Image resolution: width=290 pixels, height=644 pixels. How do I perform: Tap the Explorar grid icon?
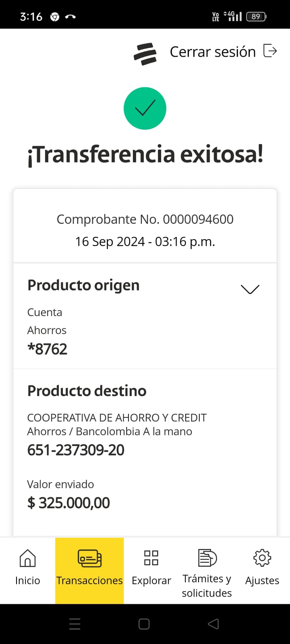[x=151, y=558]
